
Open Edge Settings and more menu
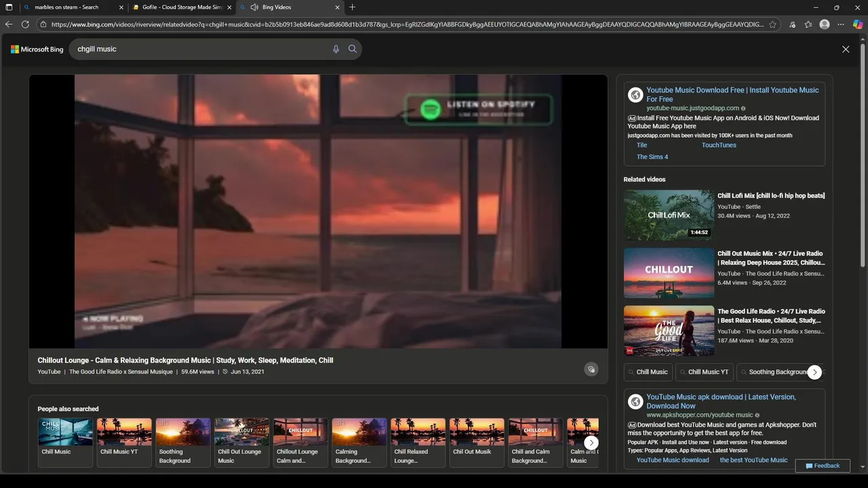(x=841, y=24)
